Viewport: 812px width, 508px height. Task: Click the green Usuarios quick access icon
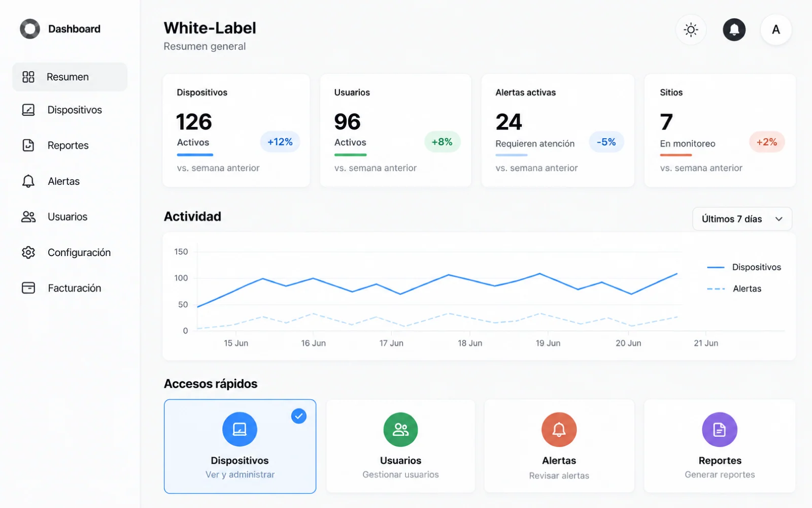400,429
